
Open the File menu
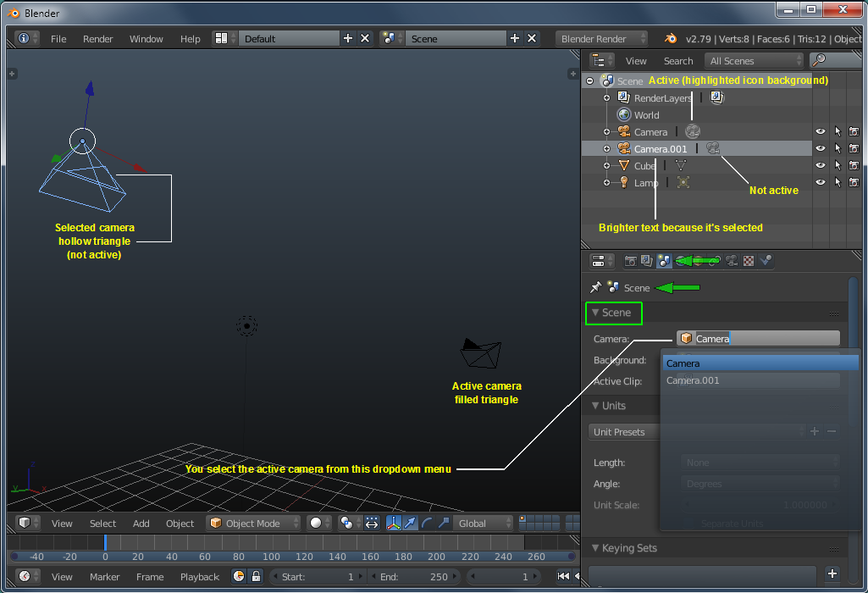point(58,39)
